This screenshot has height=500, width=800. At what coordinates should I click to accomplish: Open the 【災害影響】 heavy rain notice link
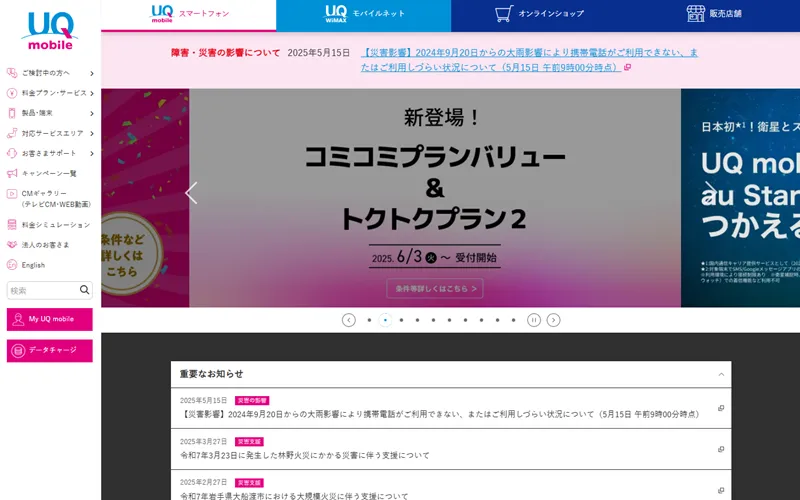click(529, 60)
